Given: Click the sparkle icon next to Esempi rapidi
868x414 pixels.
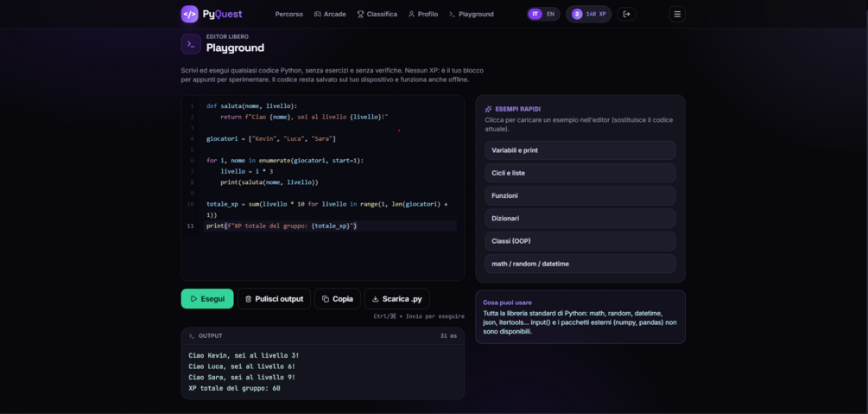Looking at the screenshot, I should 488,109.
